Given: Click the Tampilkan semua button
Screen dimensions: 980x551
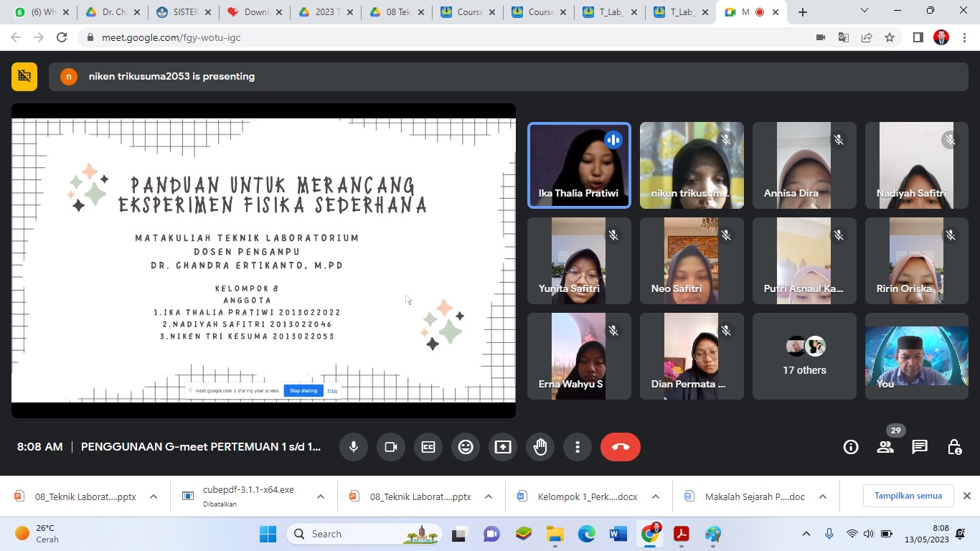Looking at the screenshot, I should tap(908, 496).
